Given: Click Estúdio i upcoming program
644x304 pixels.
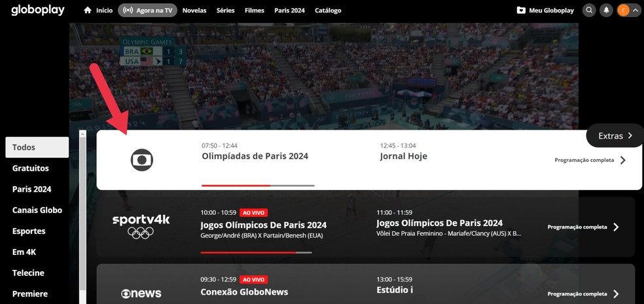Looking at the screenshot, I should tap(395, 290).
